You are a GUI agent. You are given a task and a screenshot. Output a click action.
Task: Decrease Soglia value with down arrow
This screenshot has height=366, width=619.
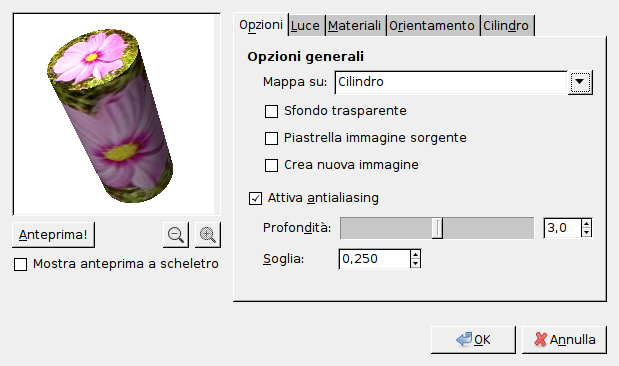click(415, 263)
